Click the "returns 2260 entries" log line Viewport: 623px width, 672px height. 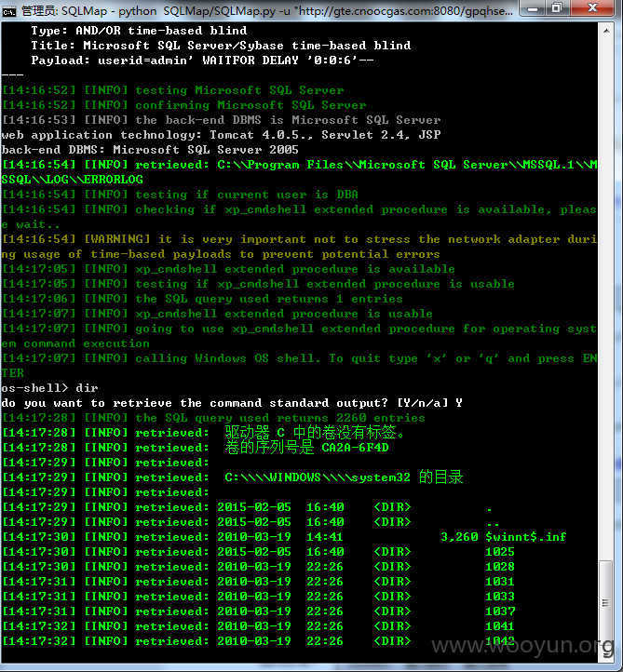(x=213, y=417)
